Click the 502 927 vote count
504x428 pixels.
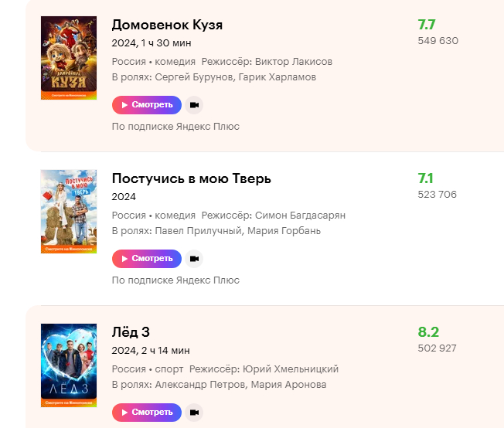pos(437,348)
